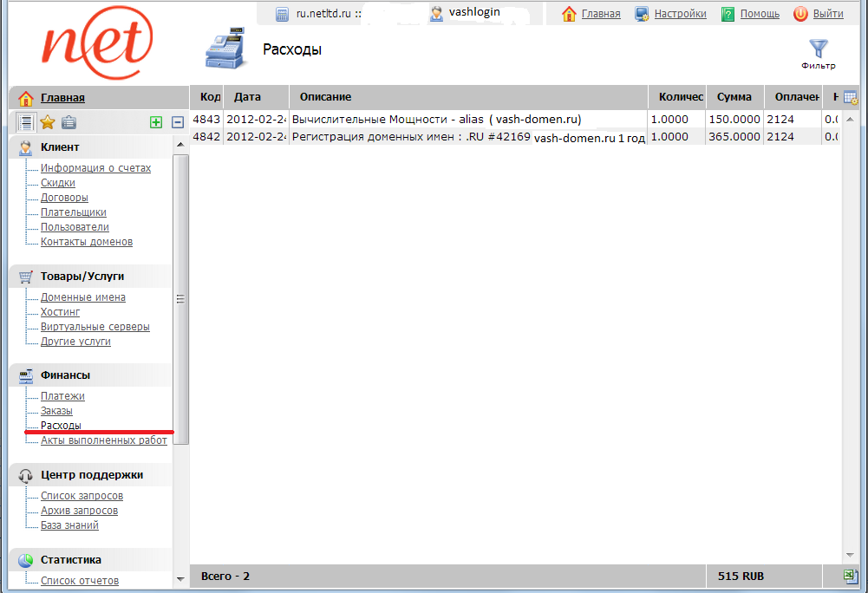This screenshot has width=868, height=593.
Task: Click the briefcase icon in sidebar toolbar
Action: point(69,122)
